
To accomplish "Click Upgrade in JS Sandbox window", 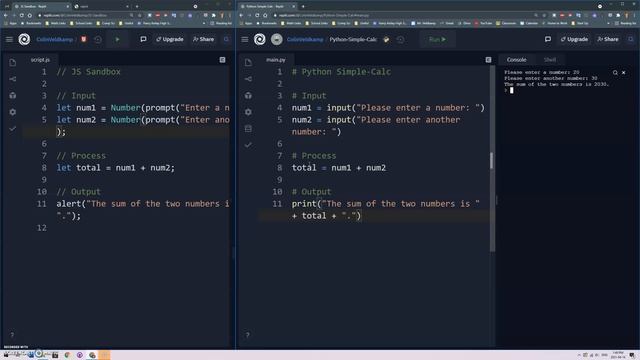I will [170, 40].
